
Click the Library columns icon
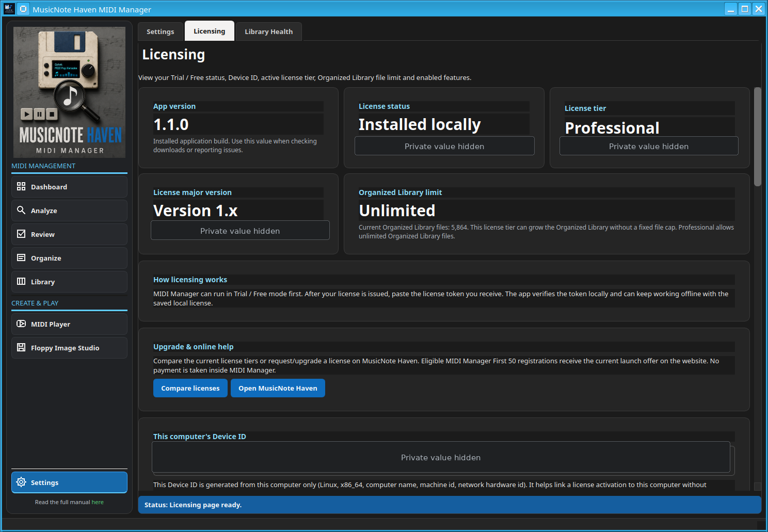[21, 281]
